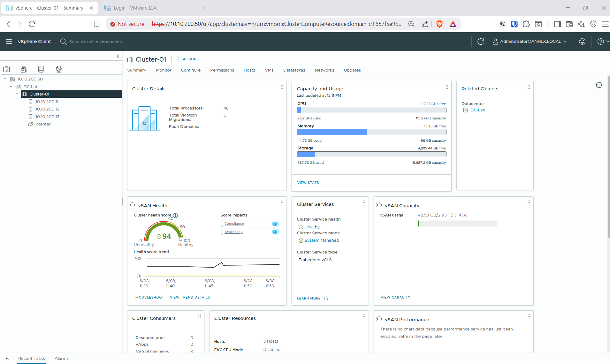Open the Storage inventory view icon
The image size is (610, 364).
(x=41, y=69)
